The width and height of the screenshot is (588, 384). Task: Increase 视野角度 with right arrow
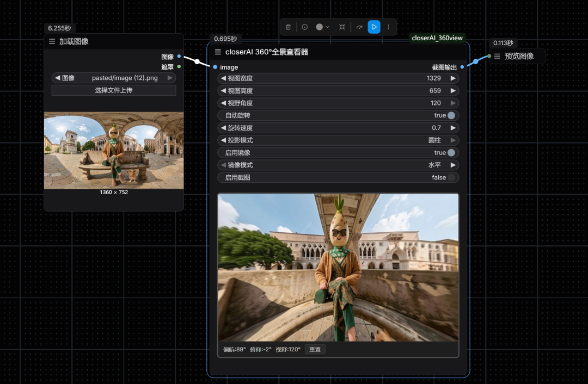pyautogui.click(x=453, y=103)
